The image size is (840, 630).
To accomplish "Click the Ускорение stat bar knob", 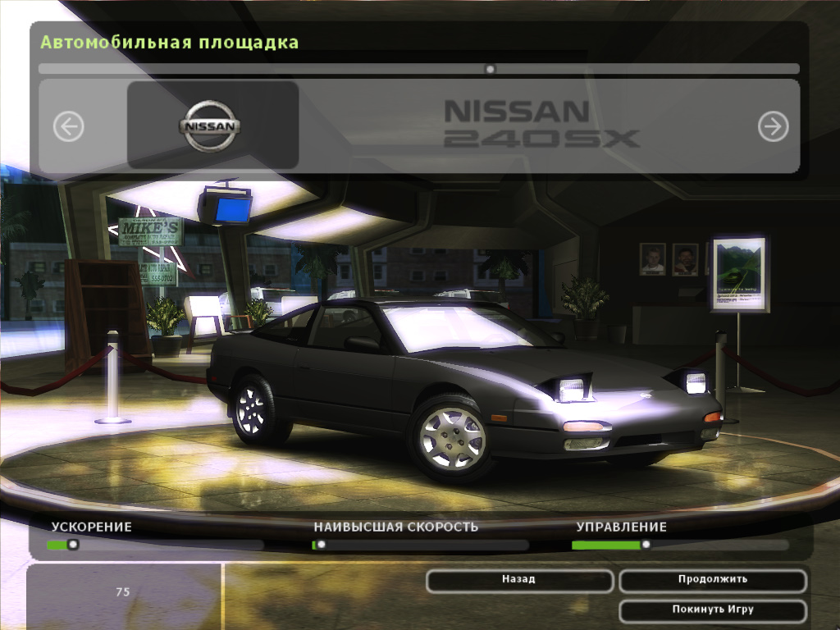I will coord(73,545).
